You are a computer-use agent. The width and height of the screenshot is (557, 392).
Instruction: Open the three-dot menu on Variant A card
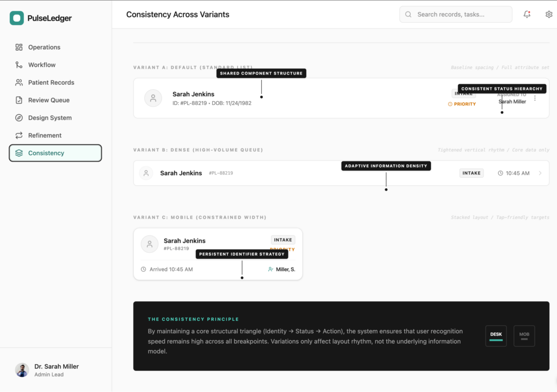click(x=535, y=98)
